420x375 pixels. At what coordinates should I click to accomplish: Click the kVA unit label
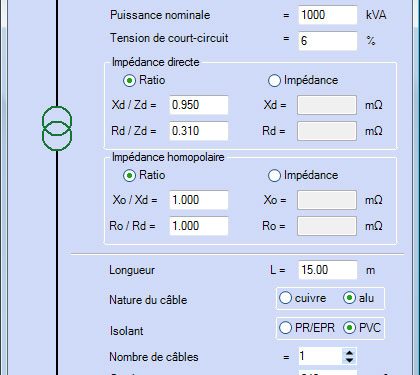pyautogui.click(x=376, y=15)
